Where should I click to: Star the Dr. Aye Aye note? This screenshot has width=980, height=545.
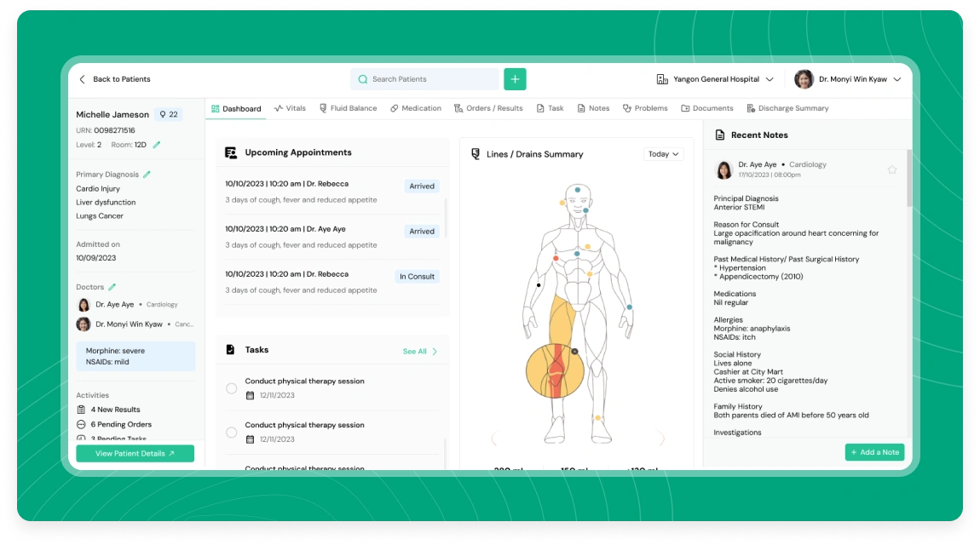click(892, 169)
